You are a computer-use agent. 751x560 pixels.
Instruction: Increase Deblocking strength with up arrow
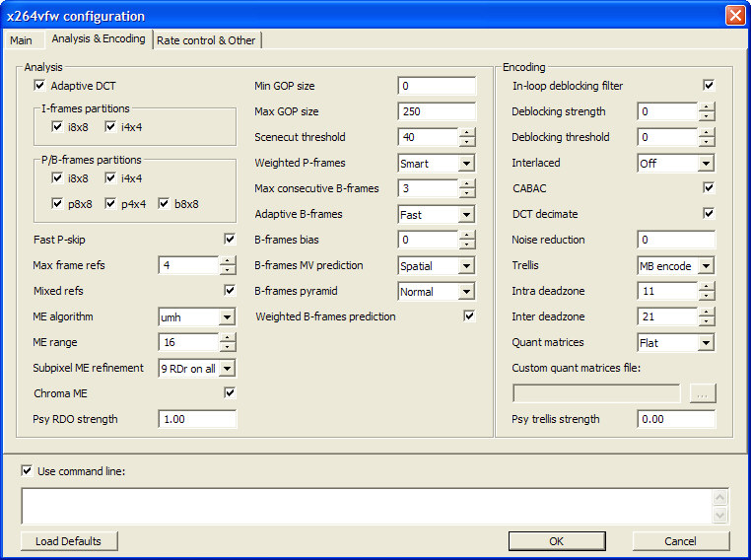(707, 106)
